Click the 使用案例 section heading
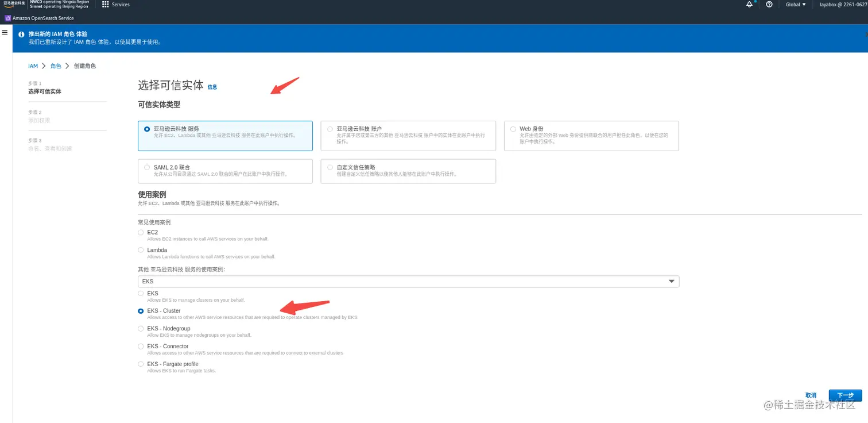The image size is (868, 423). pos(152,195)
